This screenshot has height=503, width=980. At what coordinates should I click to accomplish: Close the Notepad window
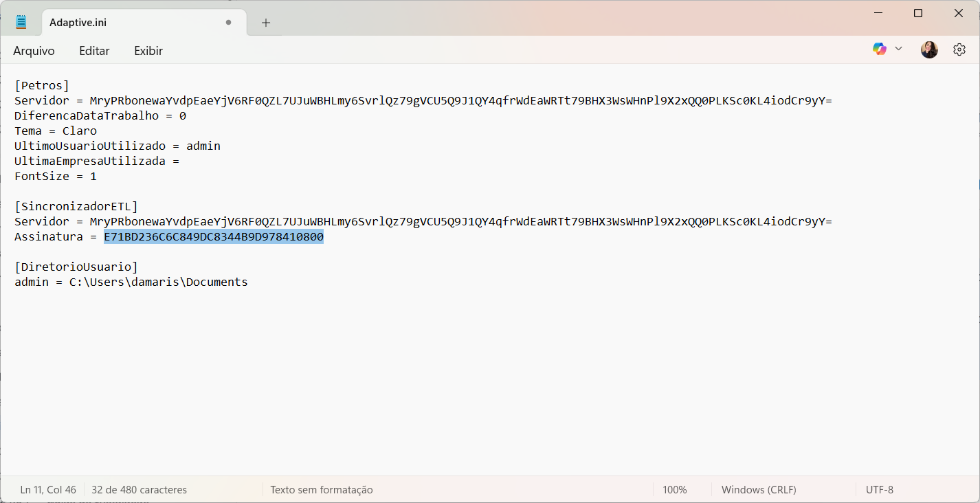(958, 13)
